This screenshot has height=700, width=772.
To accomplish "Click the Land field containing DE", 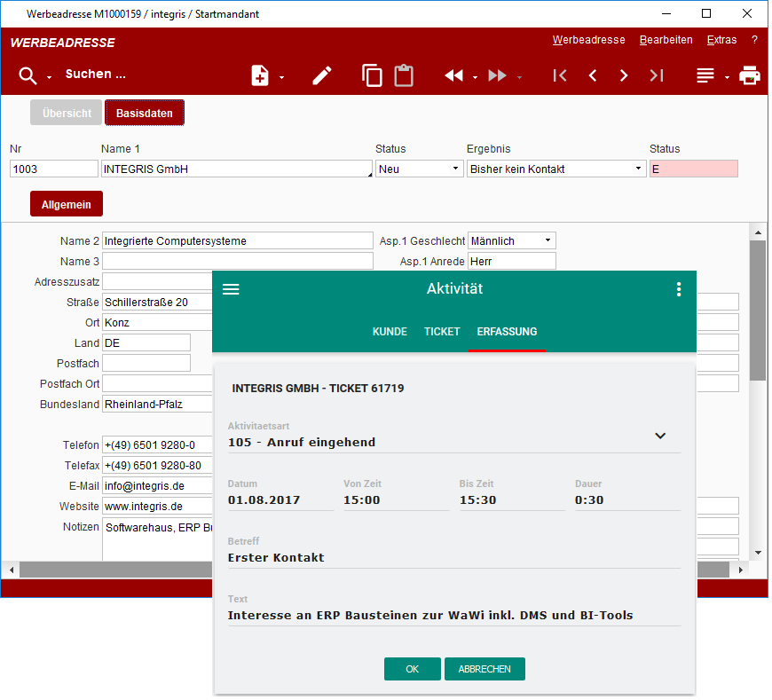I will coord(146,343).
